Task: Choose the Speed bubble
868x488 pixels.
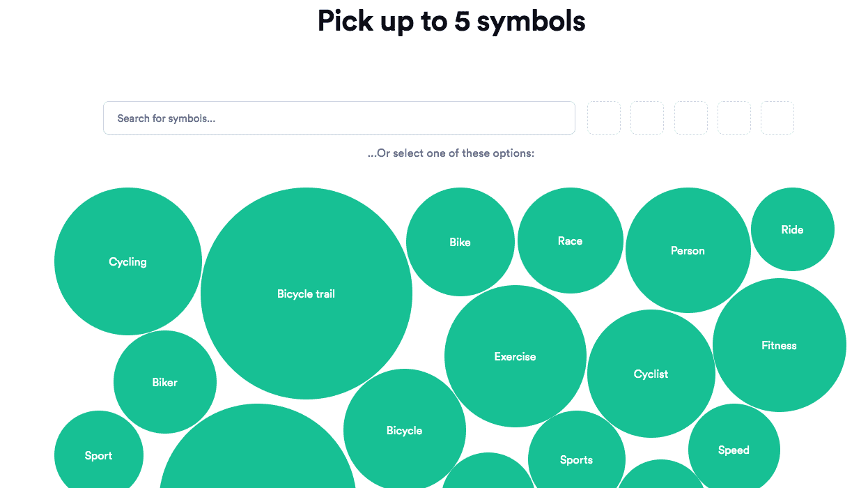Action: tap(734, 450)
